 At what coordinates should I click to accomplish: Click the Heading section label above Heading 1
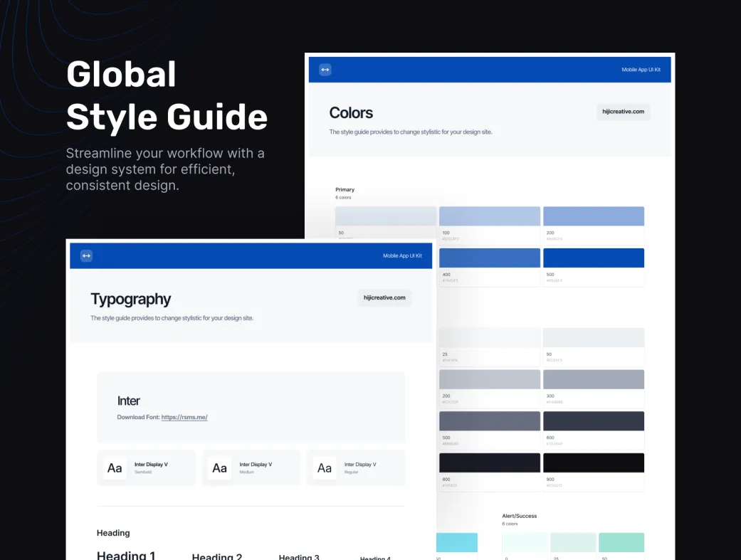113,533
